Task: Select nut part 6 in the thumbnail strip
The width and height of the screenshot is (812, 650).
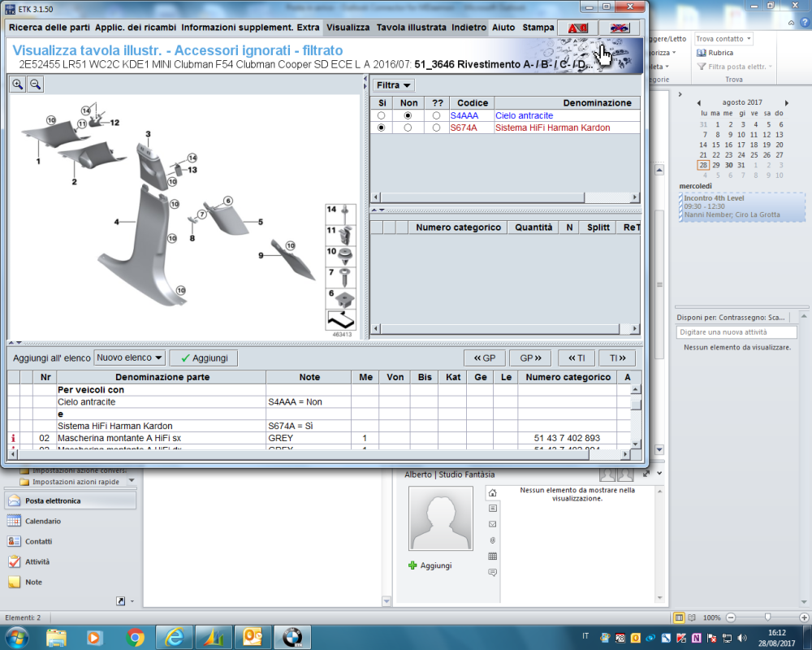Action: point(340,298)
